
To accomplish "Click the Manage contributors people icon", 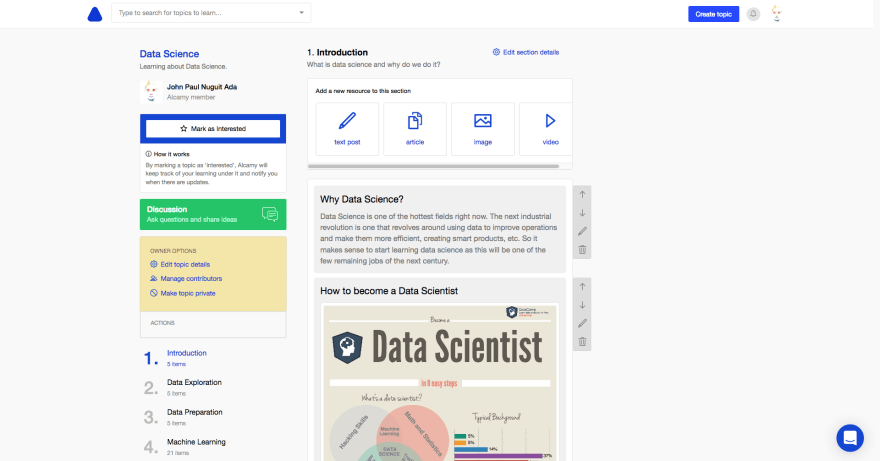I will (153, 279).
